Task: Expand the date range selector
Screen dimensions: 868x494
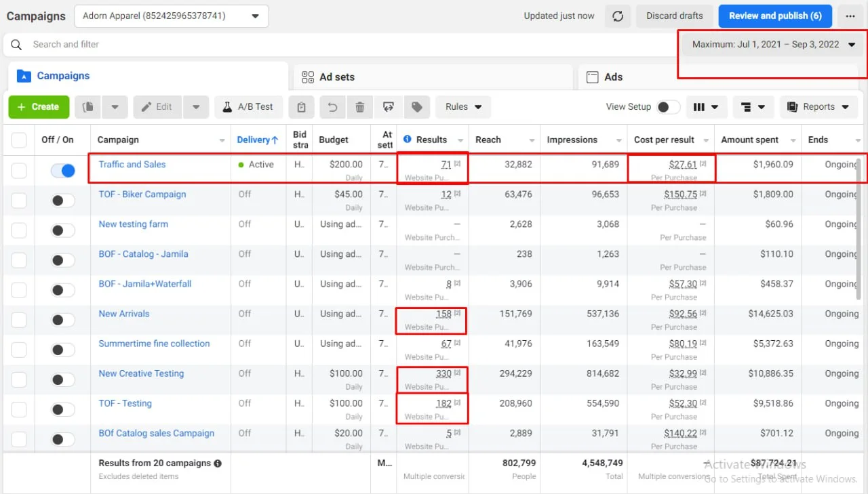Action: [x=773, y=45]
